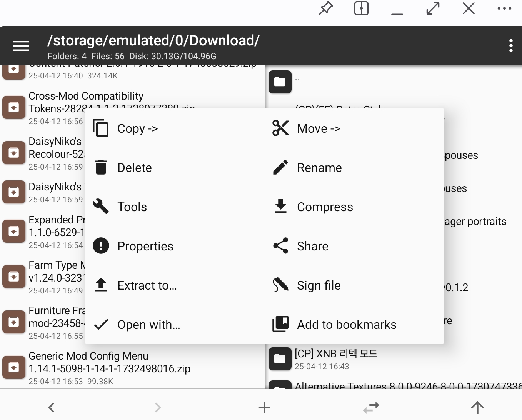Open the window's horizontal ellipsis menu
This screenshot has width=522, height=420.
coord(504,8)
